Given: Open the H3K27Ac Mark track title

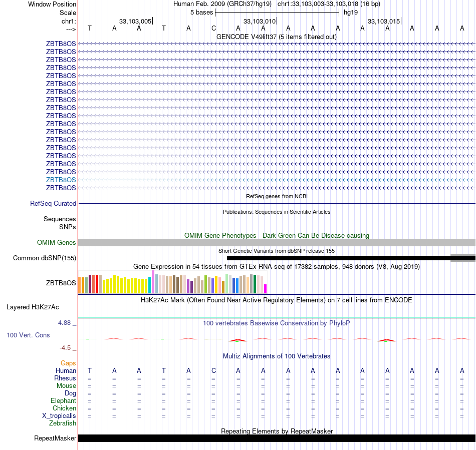Looking at the screenshot, I should [277, 300].
